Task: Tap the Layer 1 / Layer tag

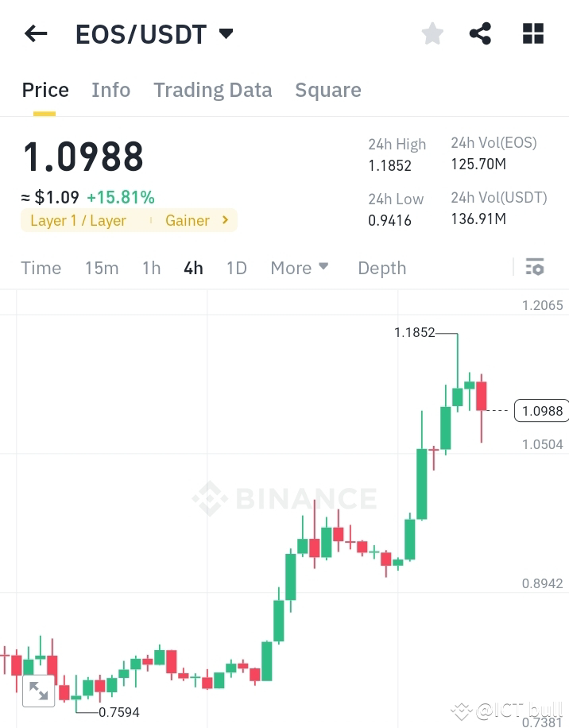Action: tap(79, 220)
